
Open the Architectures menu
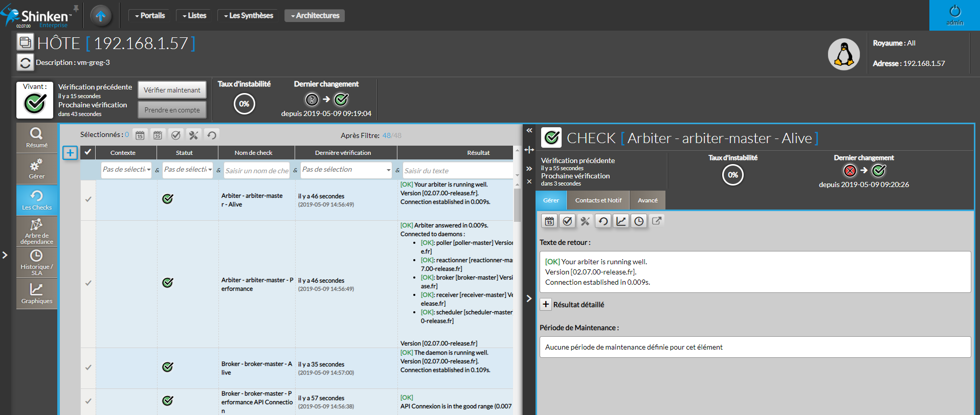coord(315,16)
